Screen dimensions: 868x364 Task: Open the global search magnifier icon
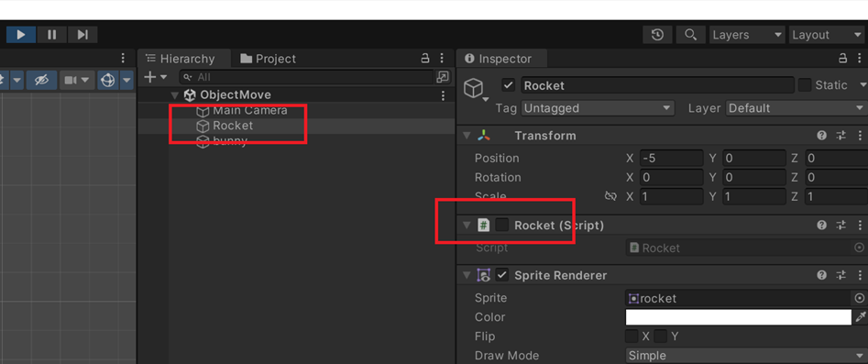click(690, 35)
